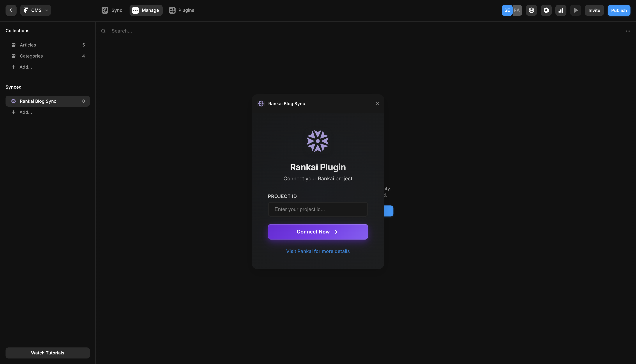Click the Enter your project id field
Image resolution: width=636 pixels, height=364 pixels.
click(318, 209)
